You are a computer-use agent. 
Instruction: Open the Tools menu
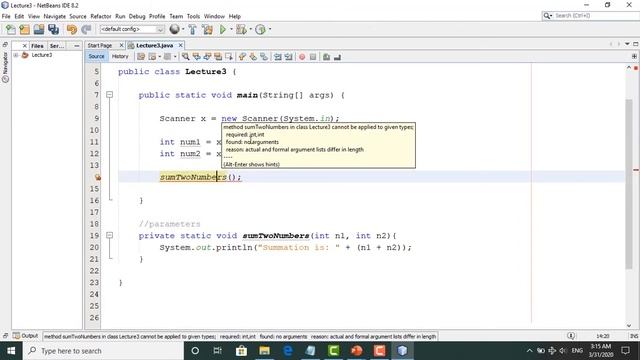point(193,16)
